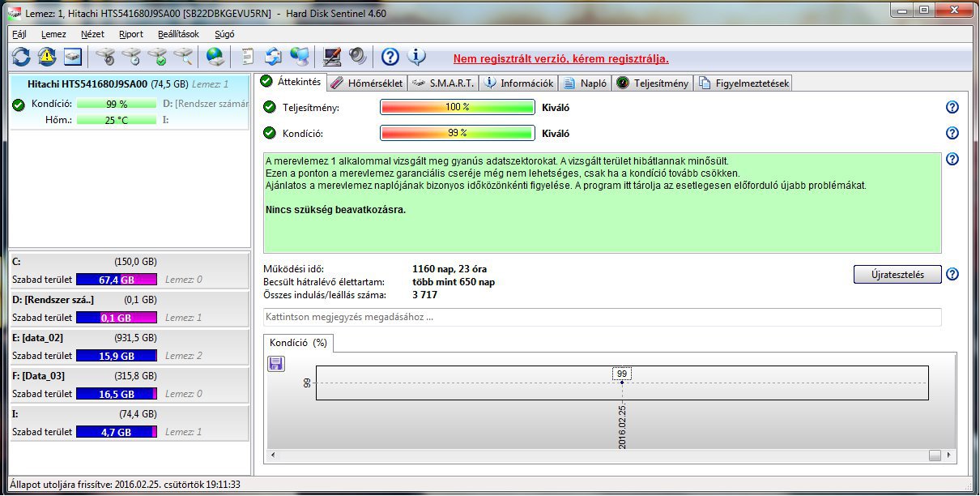Click the globe with monitor network icon
The width and height of the screenshot is (980, 496).
click(300, 57)
